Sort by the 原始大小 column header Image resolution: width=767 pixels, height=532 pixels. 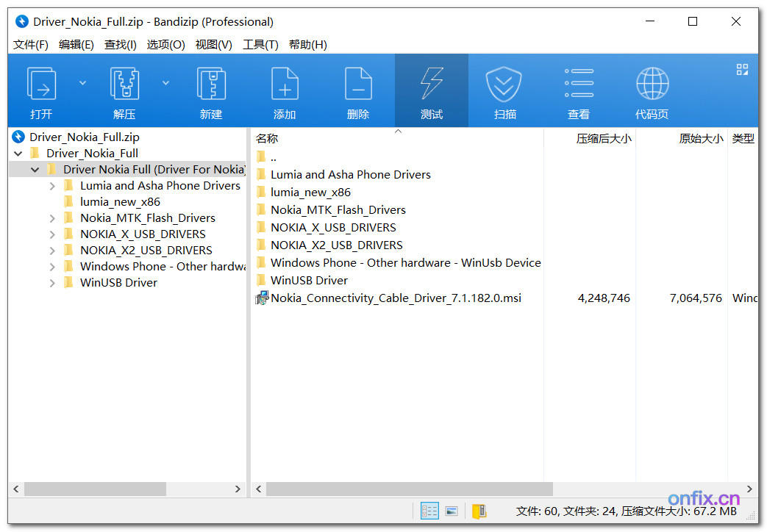(701, 138)
